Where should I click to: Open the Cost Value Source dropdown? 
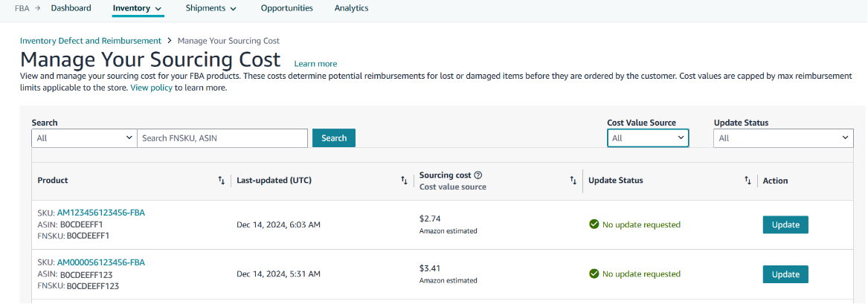[647, 138]
